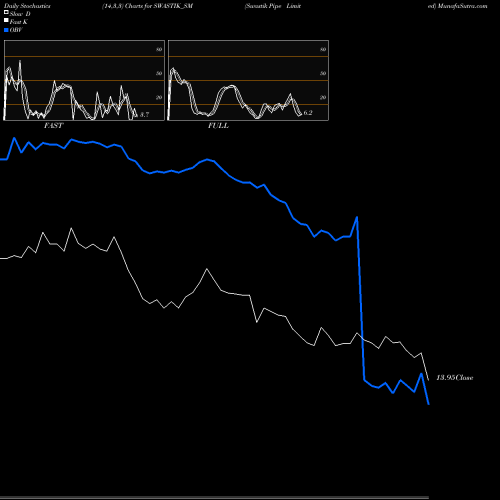Click the 8.7 value in FAST chart
Viewport: 500px width, 500px height.
tap(144, 115)
